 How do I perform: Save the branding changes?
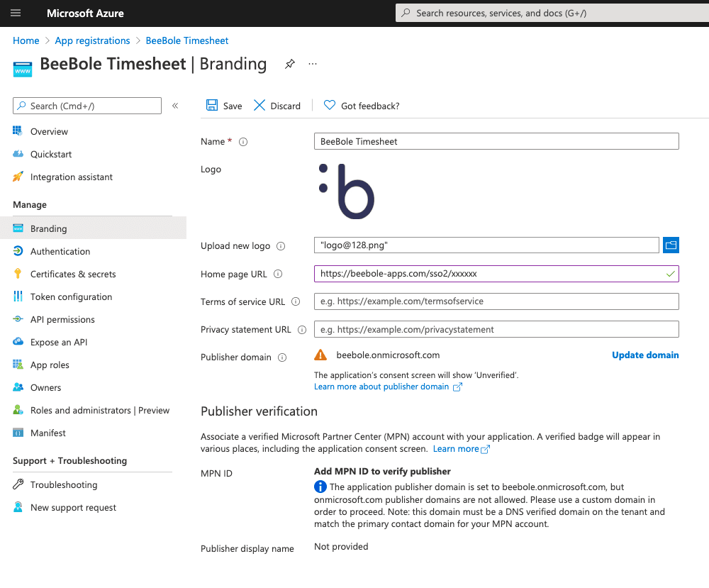click(x=223, y=105)
